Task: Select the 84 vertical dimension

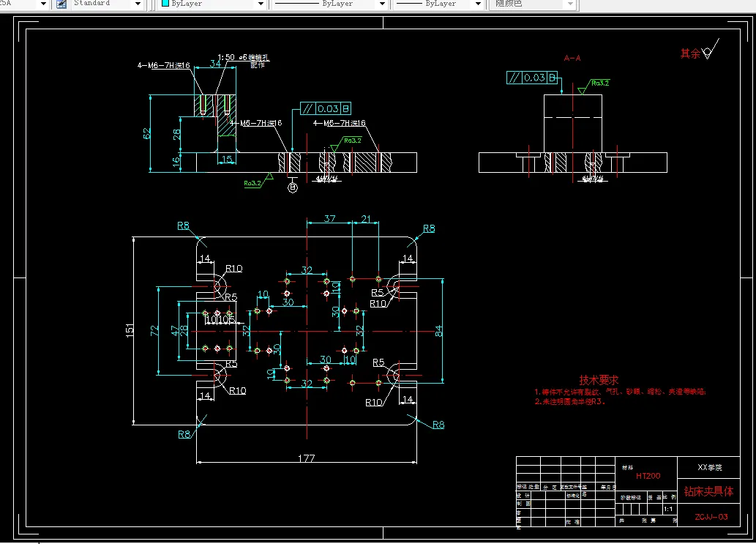Action: tap(438, 331)
